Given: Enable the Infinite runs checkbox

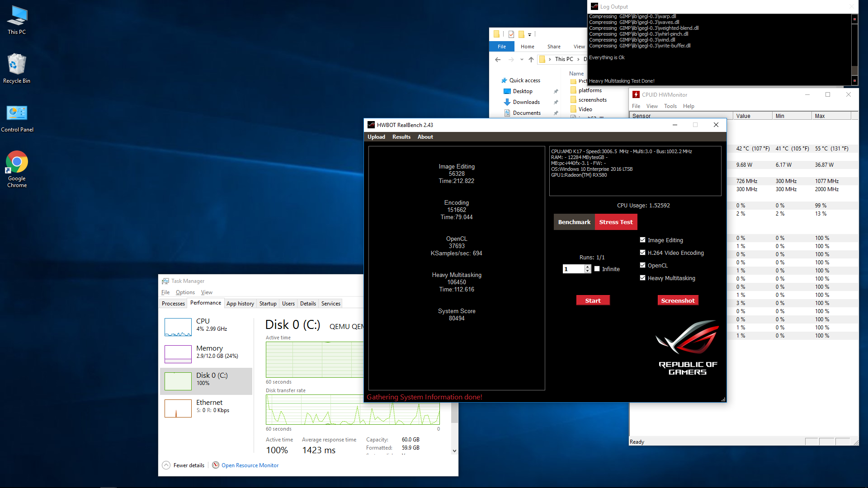Looking at the screenshot, I should tap(597, 269).
